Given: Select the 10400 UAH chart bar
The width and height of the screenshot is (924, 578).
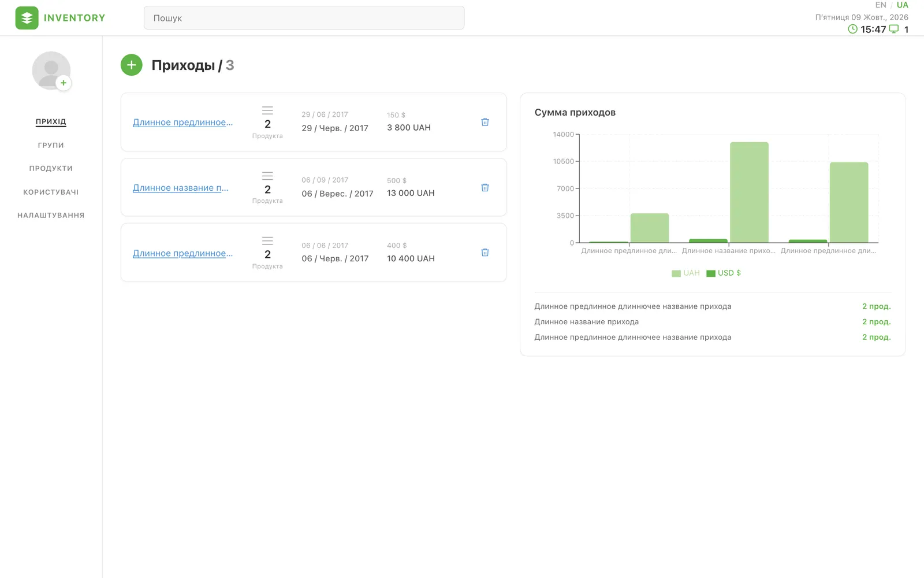Looking at the screenshot, I should point(849,202).
